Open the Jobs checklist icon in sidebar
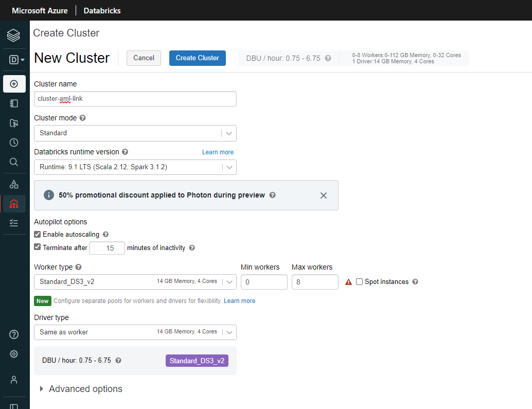This screenshot has height=409, width=532. pos(14,223)
